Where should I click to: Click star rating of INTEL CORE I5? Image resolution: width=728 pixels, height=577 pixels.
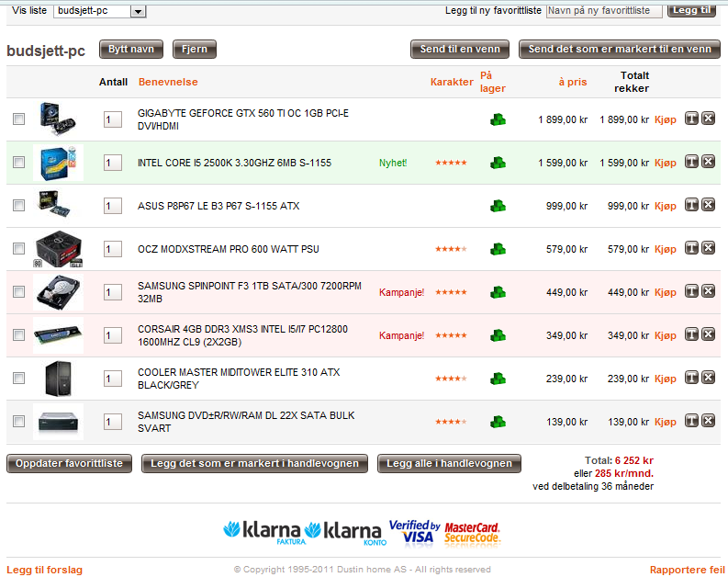pyautogui.click(x=451, y=163)
